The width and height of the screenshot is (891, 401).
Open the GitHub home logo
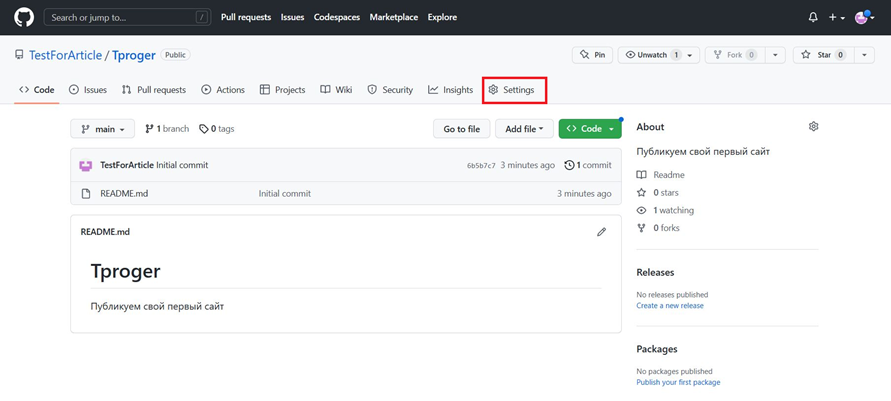coord(24,17)
